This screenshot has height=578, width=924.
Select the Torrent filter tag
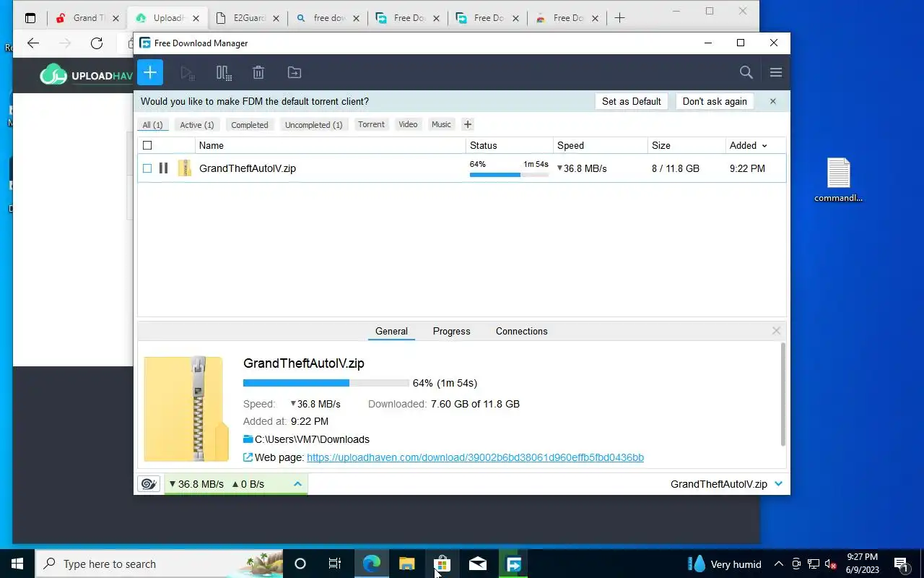(371, 124)
